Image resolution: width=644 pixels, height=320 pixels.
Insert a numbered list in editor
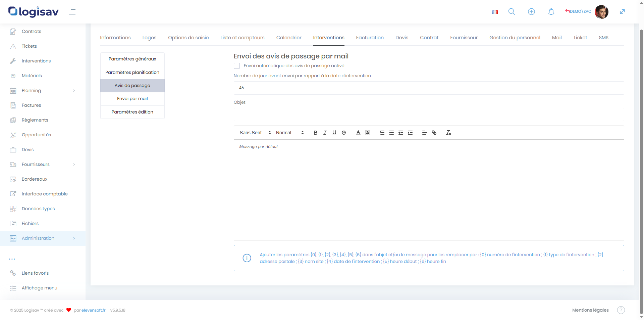[382, 133]
